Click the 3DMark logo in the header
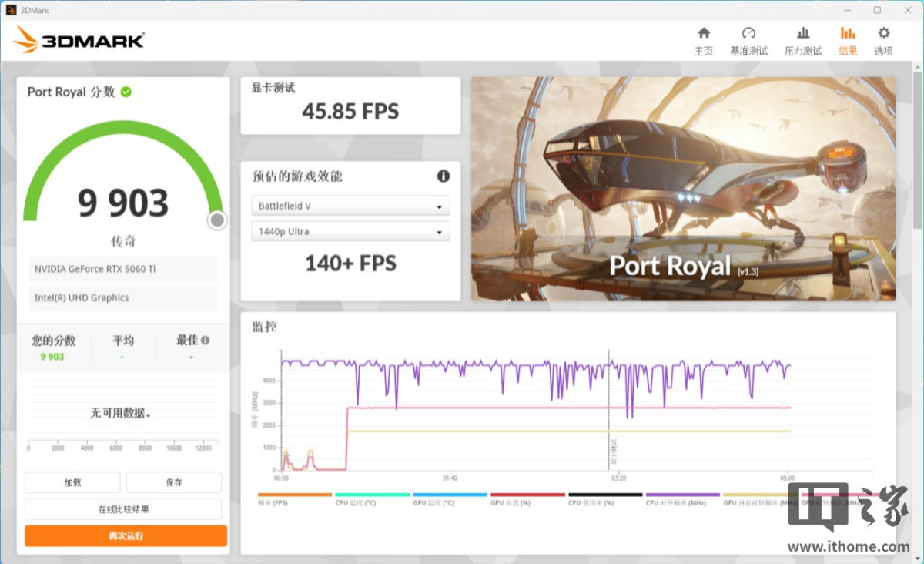This screenshot has height=564, width=924. click(79, 40)
